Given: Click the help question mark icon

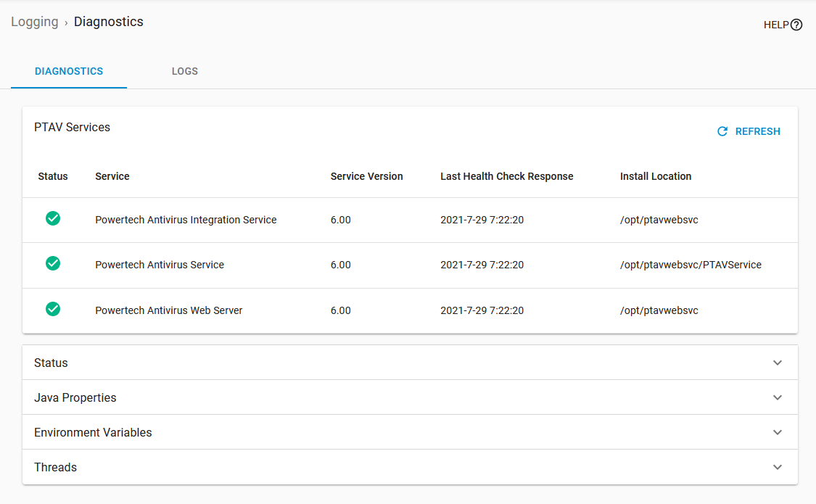Looking at the screenshot, I should tap(796, 25).
